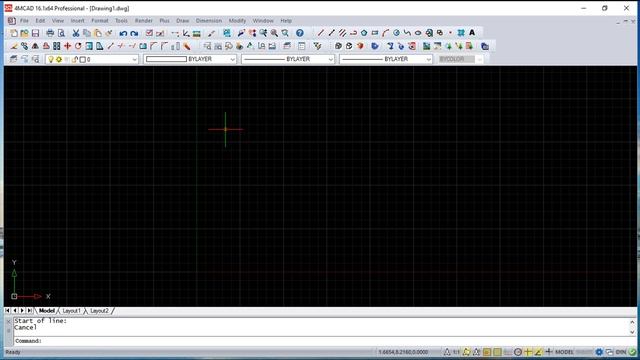Click the New drawing icon

point(14,33)
